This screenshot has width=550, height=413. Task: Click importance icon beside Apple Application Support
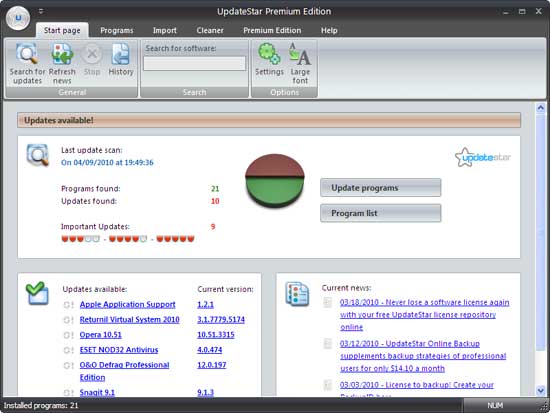(x=68, y=305)
